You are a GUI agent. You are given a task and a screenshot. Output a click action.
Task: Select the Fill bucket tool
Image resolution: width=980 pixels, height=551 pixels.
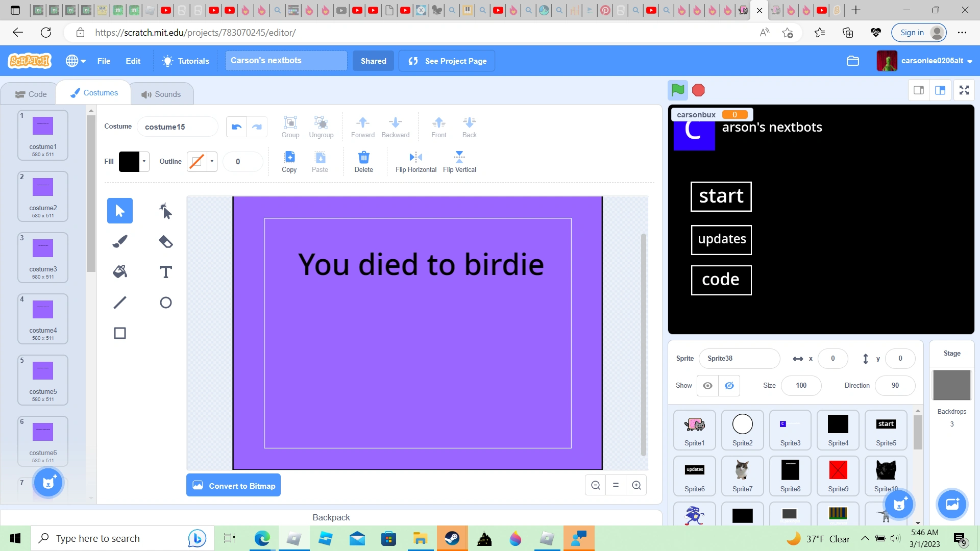pos(119,272)
